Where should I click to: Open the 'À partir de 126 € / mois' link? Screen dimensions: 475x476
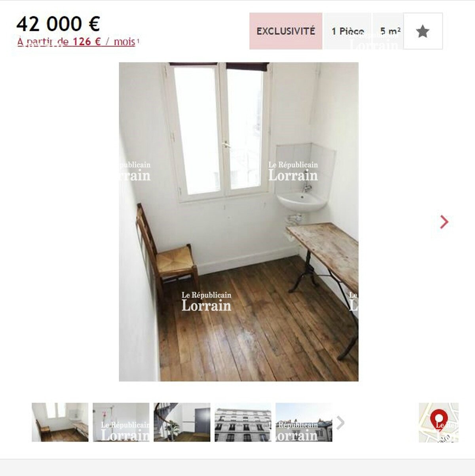pyautogui.click(x=76, y=42)
